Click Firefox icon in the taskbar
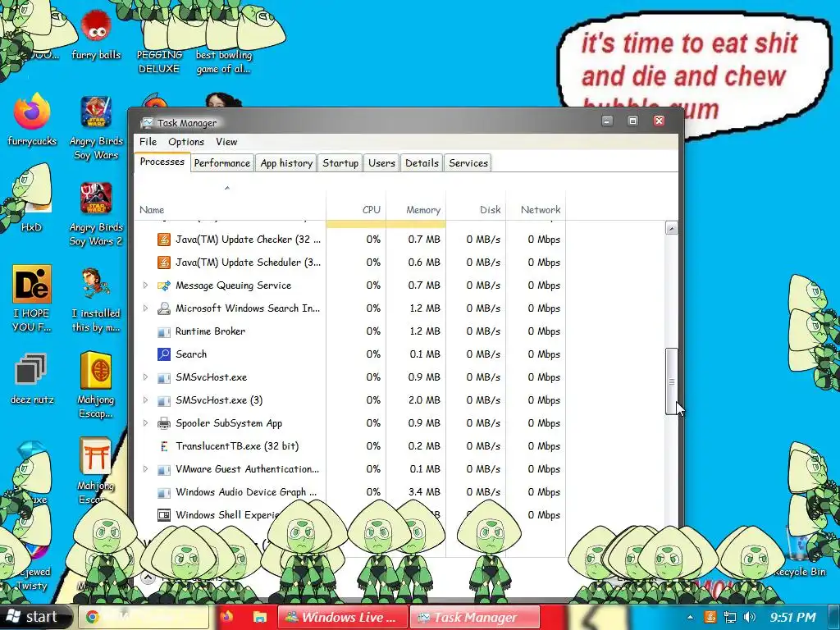The width and height of the screenshot is (840, 630). 226,617
